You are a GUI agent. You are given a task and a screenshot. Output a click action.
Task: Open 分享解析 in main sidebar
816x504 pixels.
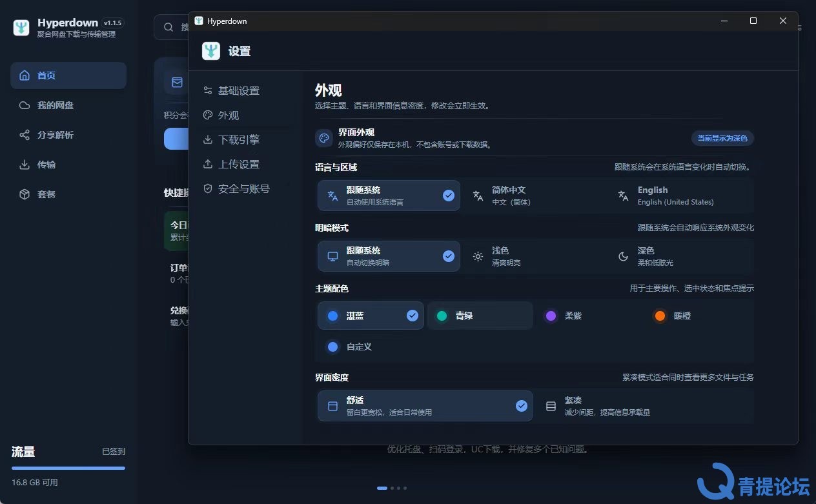click(68, 135)
